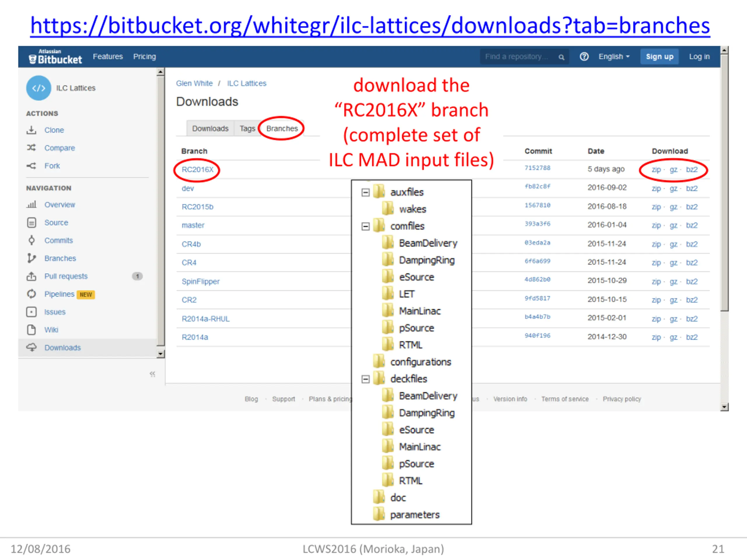Open the bitbucket.org URL at top
The width and height of the screenshot is (747, 560).
(x=370, y=26)
